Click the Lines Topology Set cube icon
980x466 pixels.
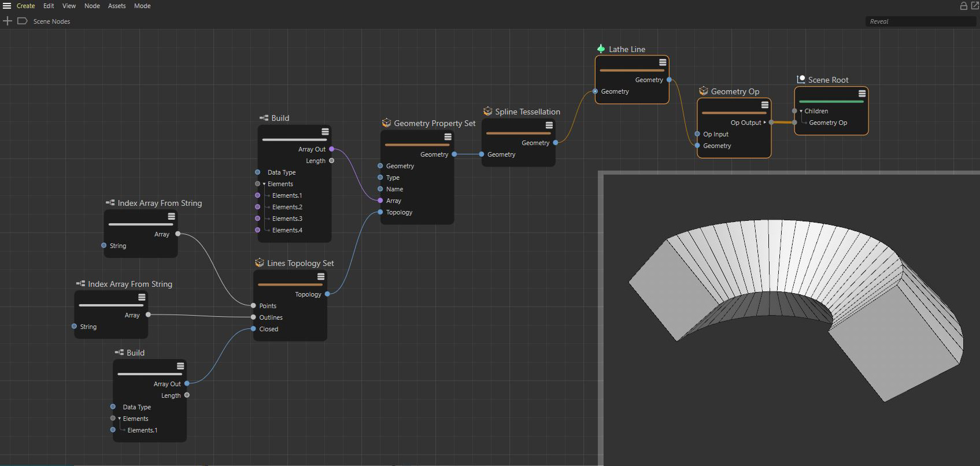tap(260, 263)
